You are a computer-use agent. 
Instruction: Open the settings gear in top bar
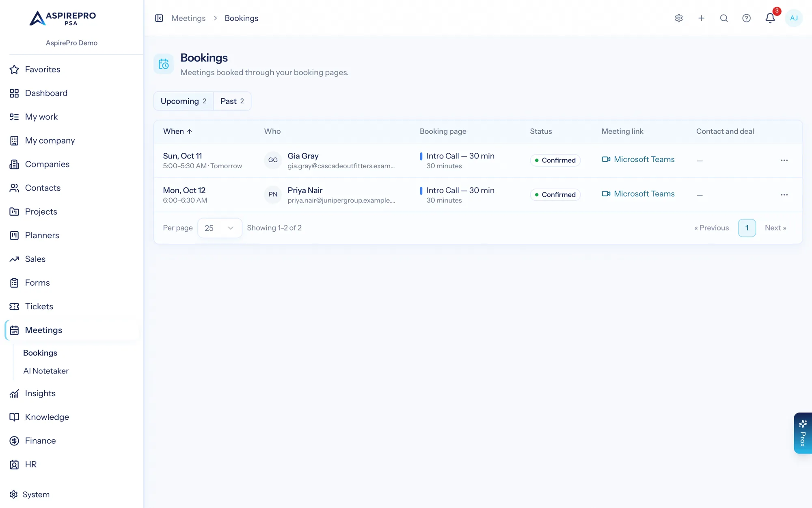coord(679,18)
